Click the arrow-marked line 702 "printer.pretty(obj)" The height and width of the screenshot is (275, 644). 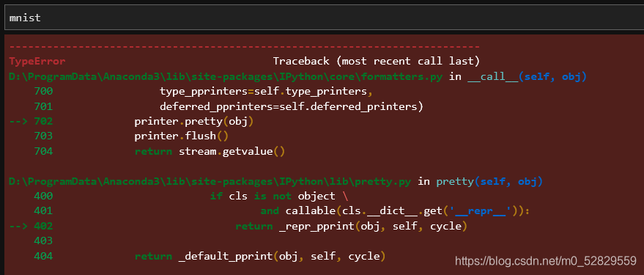(x=194, y=122)
